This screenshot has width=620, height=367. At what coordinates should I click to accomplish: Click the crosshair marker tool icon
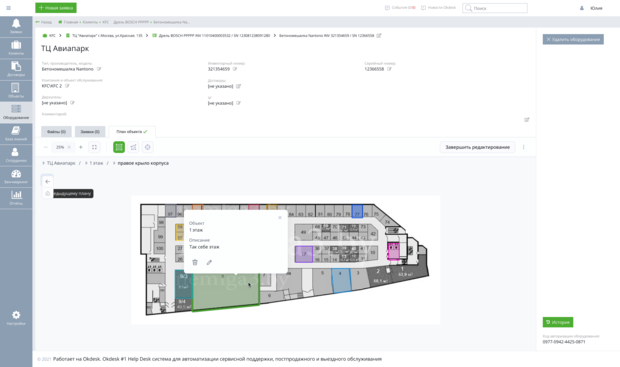tap(147, 147)
